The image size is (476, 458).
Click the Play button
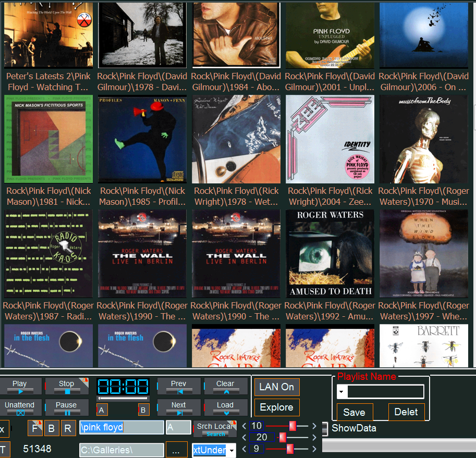(20, 386)
